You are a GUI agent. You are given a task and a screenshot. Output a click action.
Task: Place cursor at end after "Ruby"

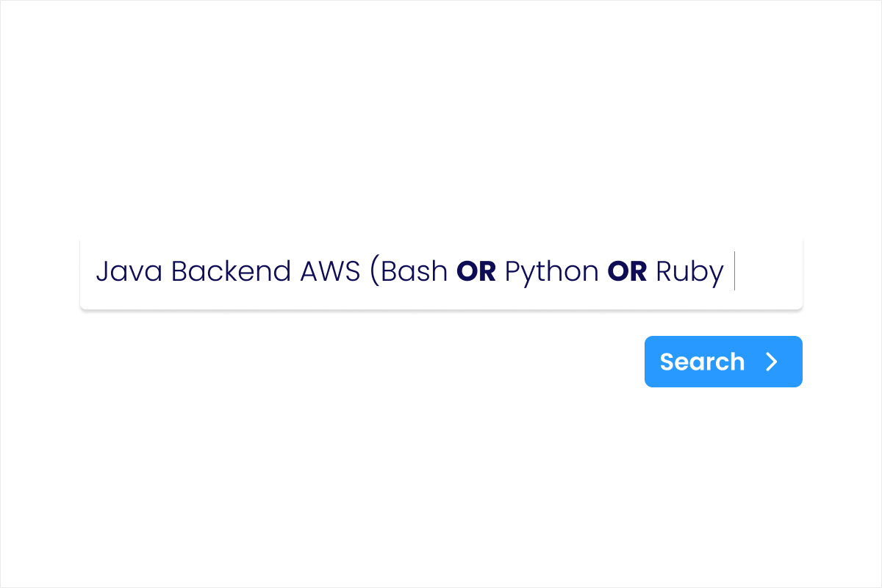click(x=728, y=272)
